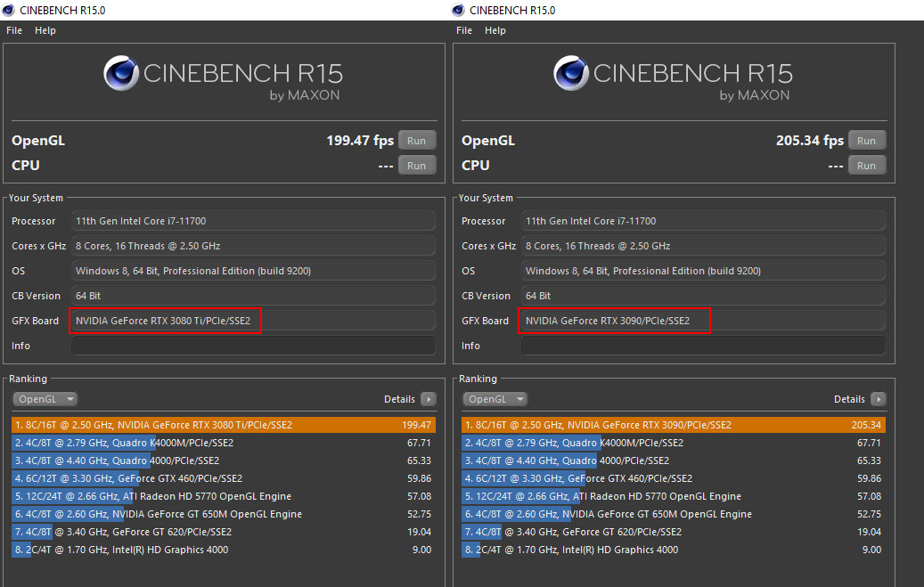
Task: Select Intel HD Graphics 4000 row in left window
Action: coord(224,550)
